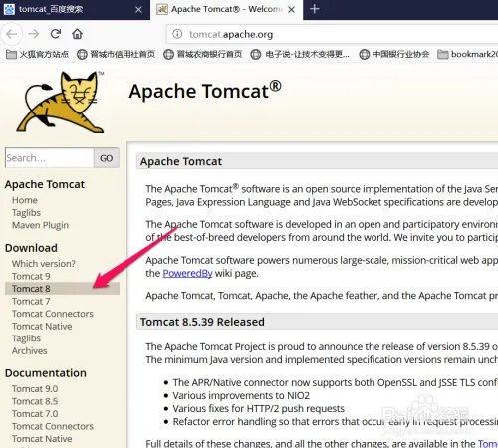Click 'Various fixes for HTTP/2 push requests' bullet
This screenshot has width=498, height=448.
coord(258,409)
